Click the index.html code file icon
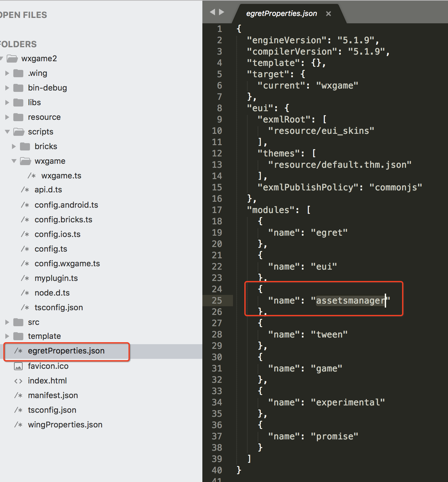 point(18,381)
